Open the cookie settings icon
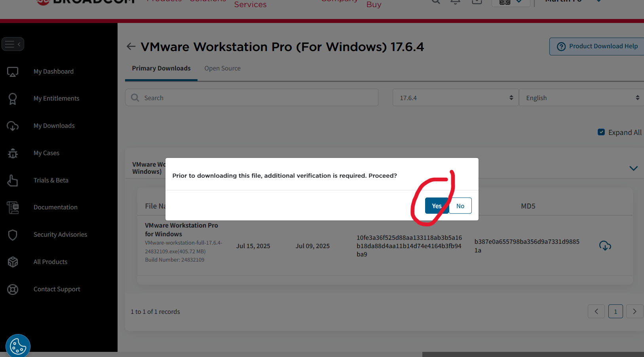 tap(18, 346)
